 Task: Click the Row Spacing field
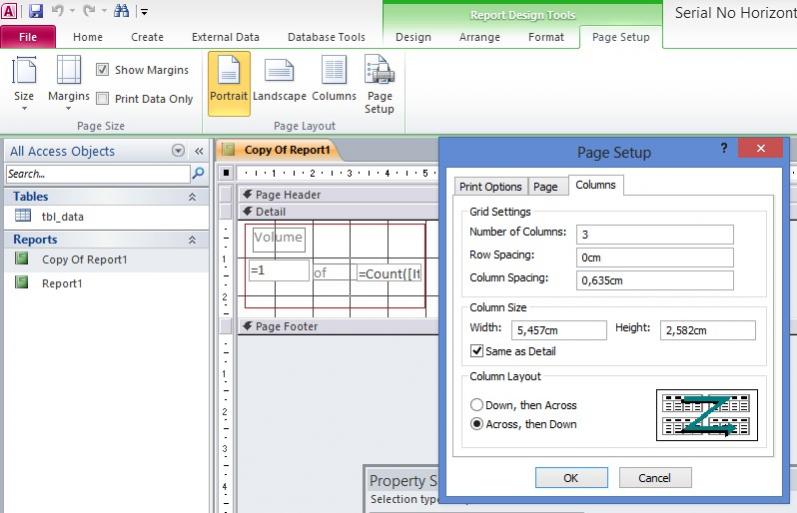click(655, 257)
